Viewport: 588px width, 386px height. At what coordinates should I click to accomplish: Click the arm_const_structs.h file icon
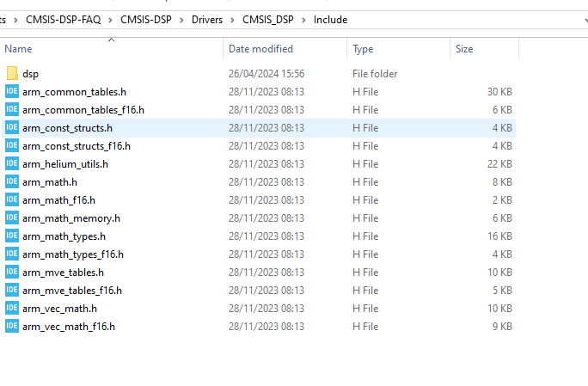pos(12,127)
